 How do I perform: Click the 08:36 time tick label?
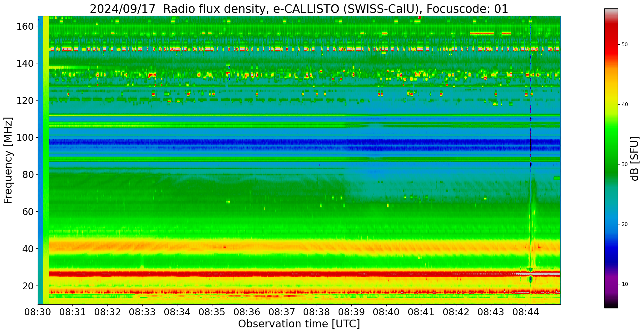247,312
